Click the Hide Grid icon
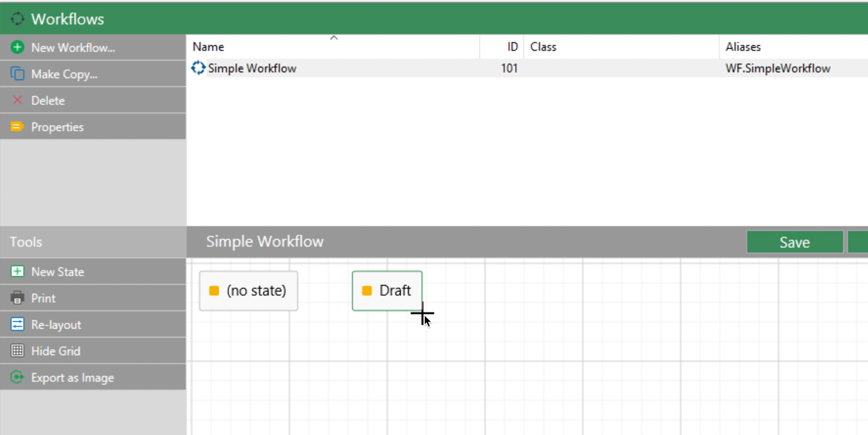 [x=17, y=350]
